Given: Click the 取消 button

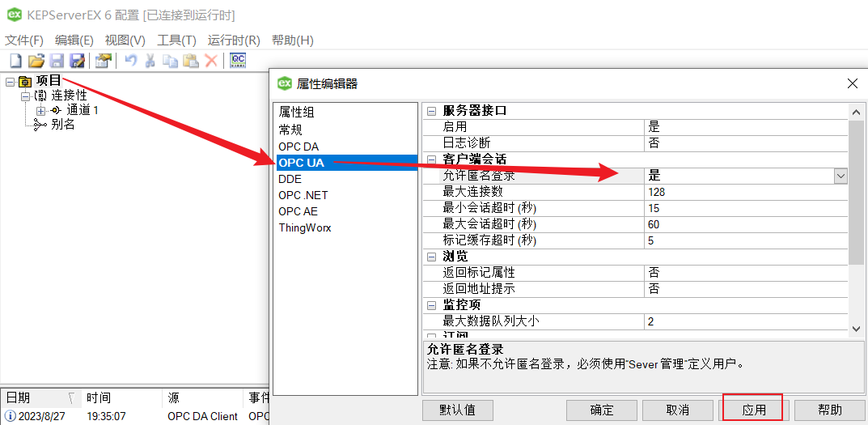Looking at the screenshot, I should pos(678,410).
